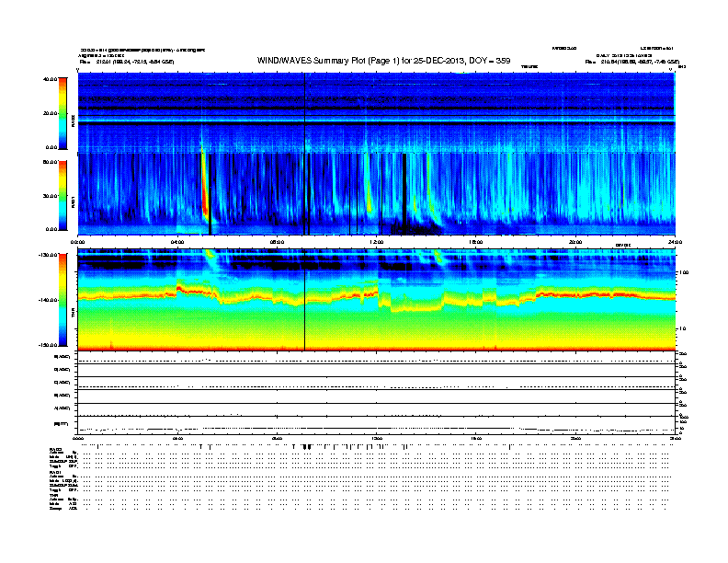
Task: Click the 04:00 tick label under RAD1 spectrogram
Action: click(177, 242)
